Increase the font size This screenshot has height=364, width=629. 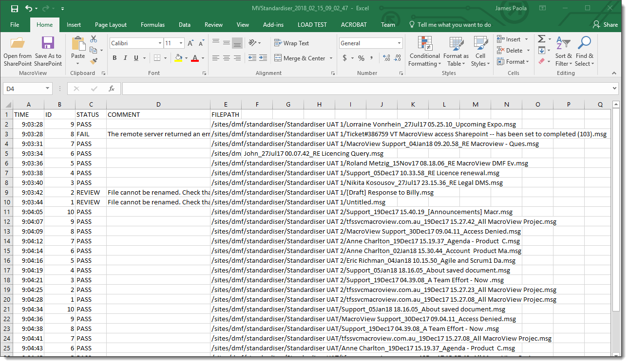tap(191, 43)
